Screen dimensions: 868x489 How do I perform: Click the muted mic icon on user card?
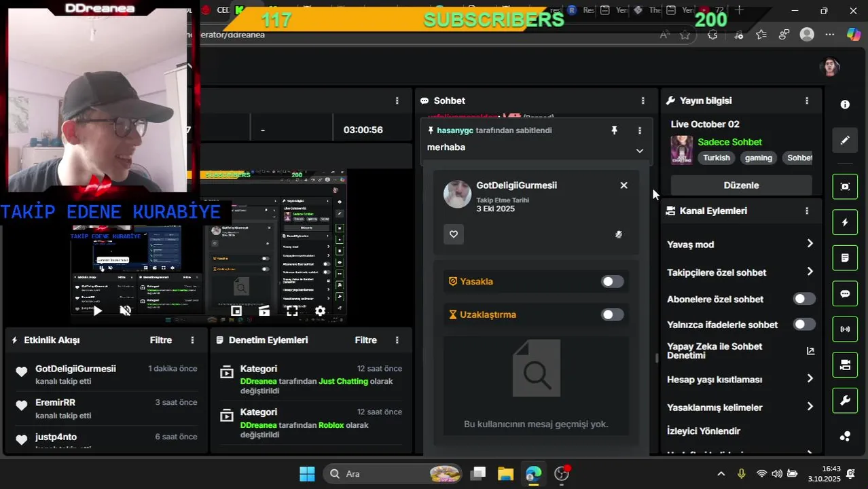pos(619,234)
